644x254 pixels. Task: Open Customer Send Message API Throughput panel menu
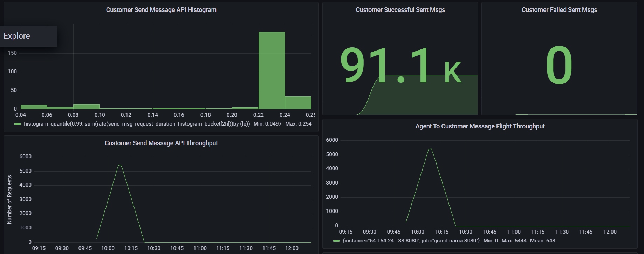click(x=161, y=143)
